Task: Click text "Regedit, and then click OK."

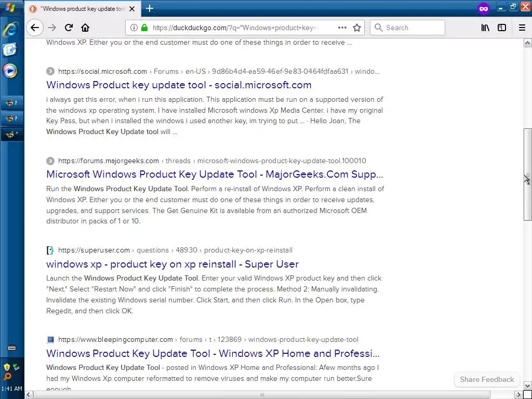Action: (89, 311)
